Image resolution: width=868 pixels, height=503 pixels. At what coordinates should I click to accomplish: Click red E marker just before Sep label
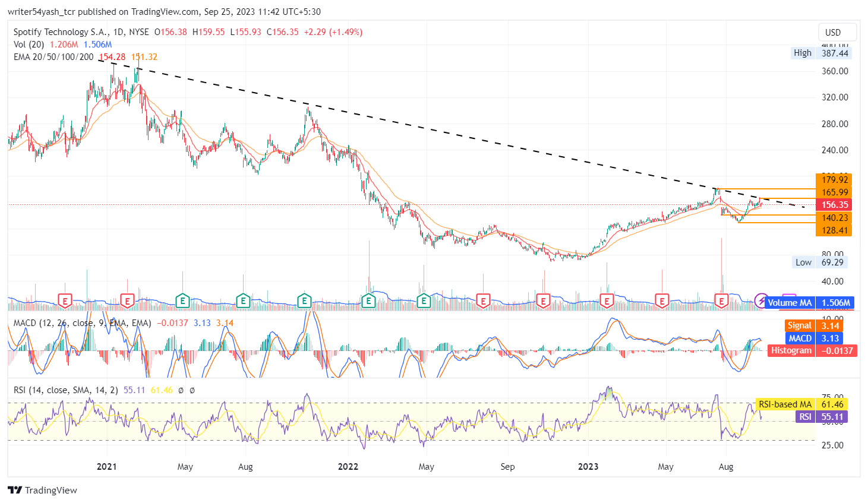pos(483,301)
